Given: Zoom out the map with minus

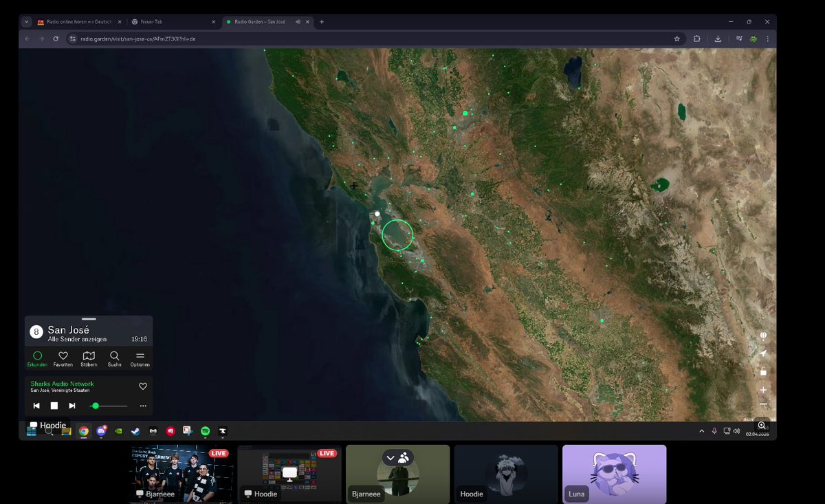Looking at the screenshot, I should pyautogui.click(x=763, y=404).
